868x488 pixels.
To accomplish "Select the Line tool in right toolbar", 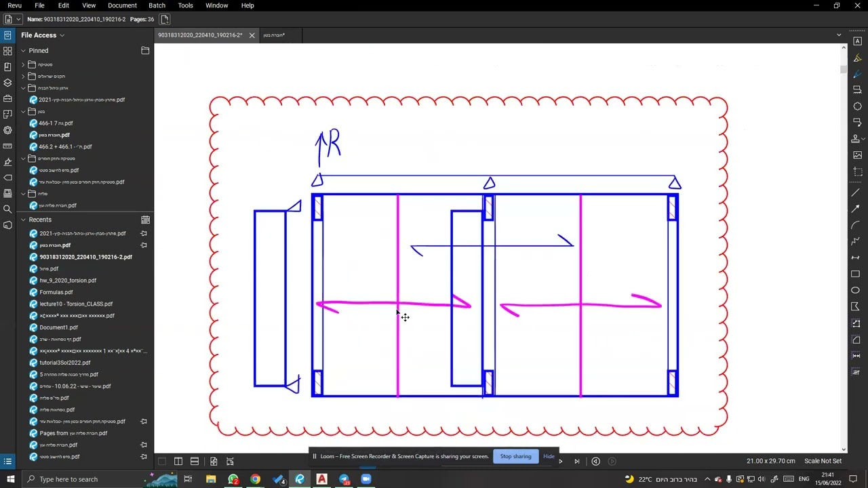I will (855, 193).
